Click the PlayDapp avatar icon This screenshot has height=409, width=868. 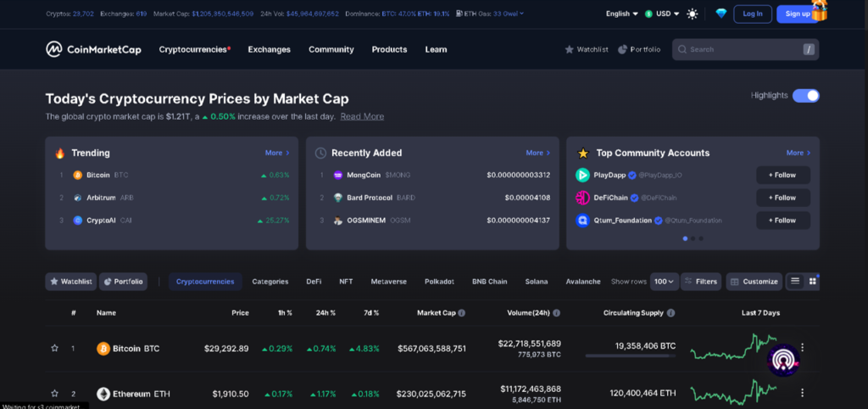pyautogui.click(x=582, y=175)
